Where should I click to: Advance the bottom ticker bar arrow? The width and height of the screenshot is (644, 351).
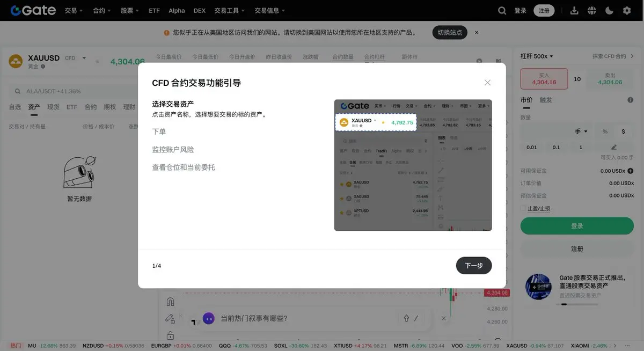[615, 346]
